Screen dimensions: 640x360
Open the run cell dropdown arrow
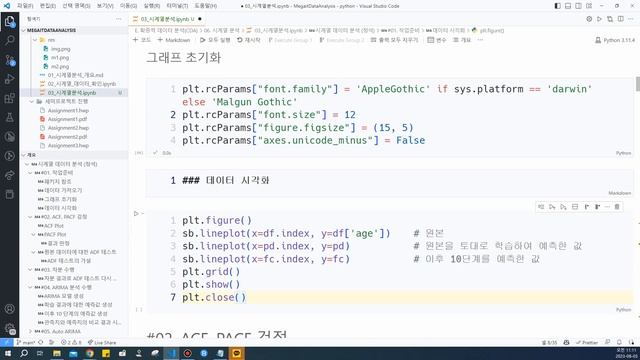142,213
